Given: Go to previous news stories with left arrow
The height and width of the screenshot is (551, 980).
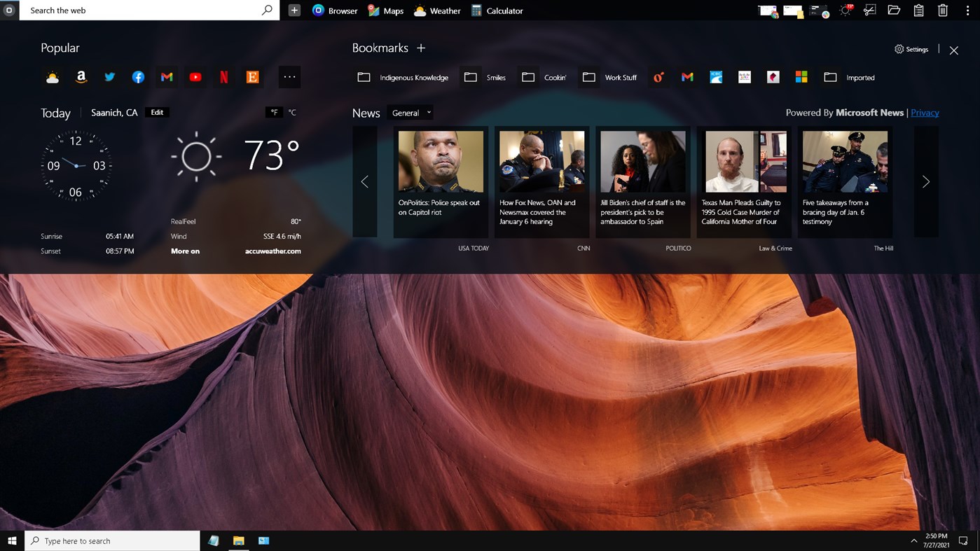Looking at the screenshot, I should coord(364,182).
